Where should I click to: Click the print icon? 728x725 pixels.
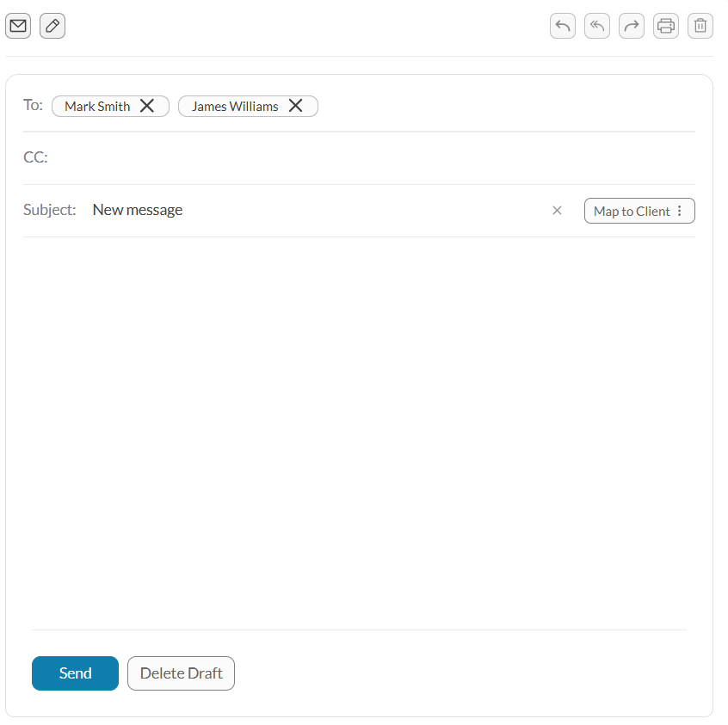click(666, 26)
